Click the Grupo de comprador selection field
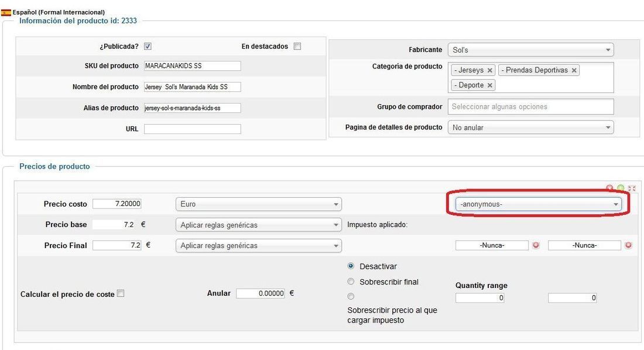This screenshot has height=350, width=644. [x=530, y=107]
